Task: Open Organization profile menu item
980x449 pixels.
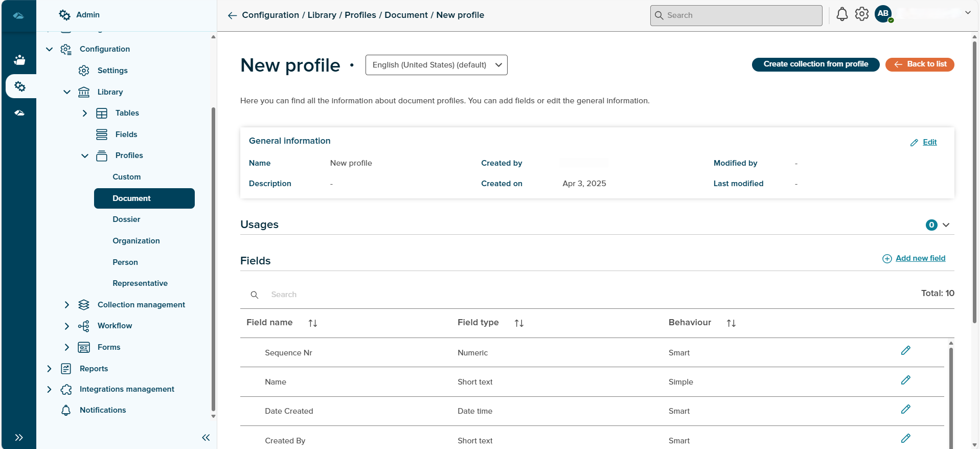Action: coord(136,241)
